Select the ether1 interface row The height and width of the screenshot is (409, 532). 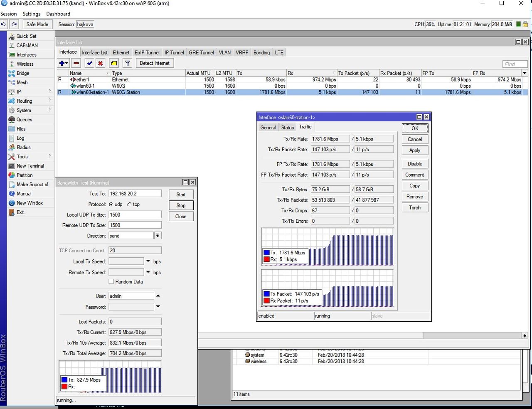pyautogui.click(x=293, y=79)
